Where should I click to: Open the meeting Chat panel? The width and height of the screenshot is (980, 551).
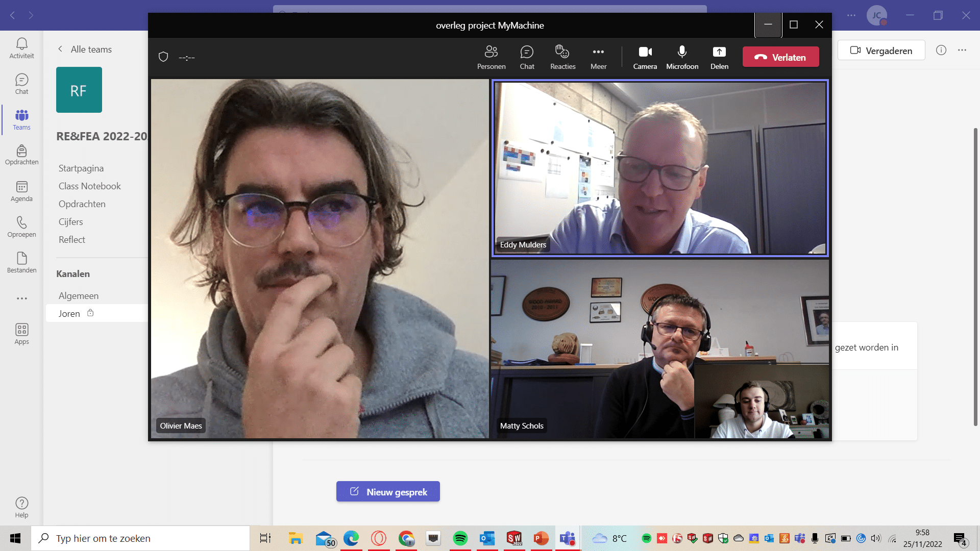point(527,57)
